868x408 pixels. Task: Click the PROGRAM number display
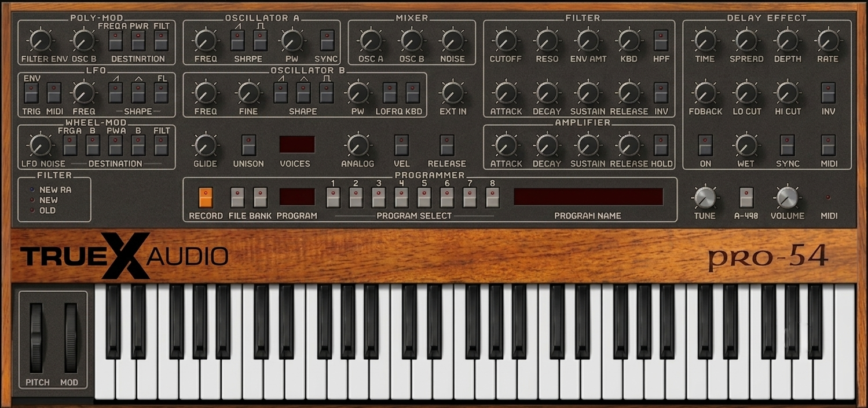point(297,196)
